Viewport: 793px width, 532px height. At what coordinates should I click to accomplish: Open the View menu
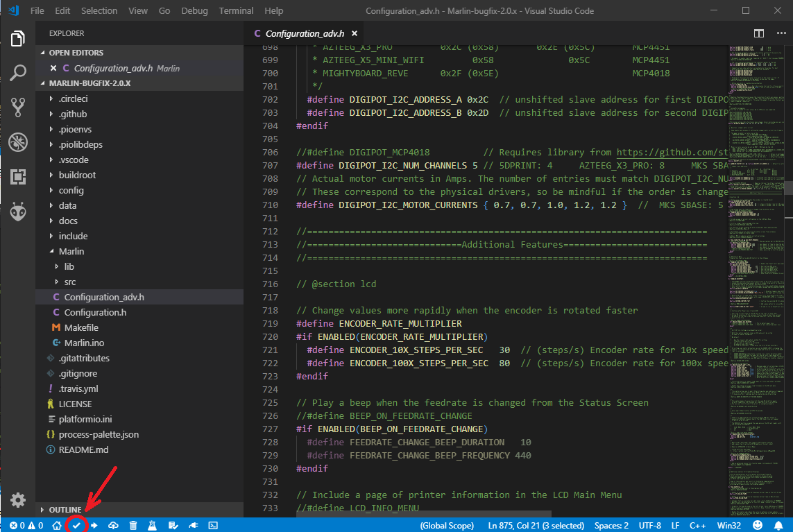point(137,10)
